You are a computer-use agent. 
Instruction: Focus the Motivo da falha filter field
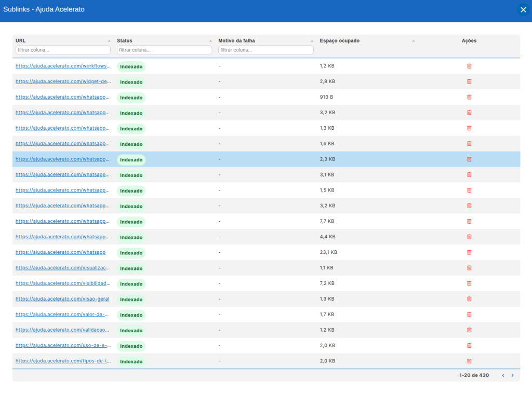coord(265,50)
